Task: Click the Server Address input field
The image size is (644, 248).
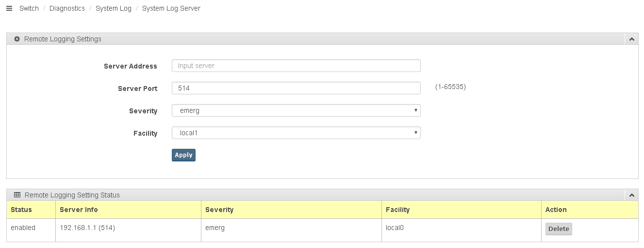Action: [296, 66]
